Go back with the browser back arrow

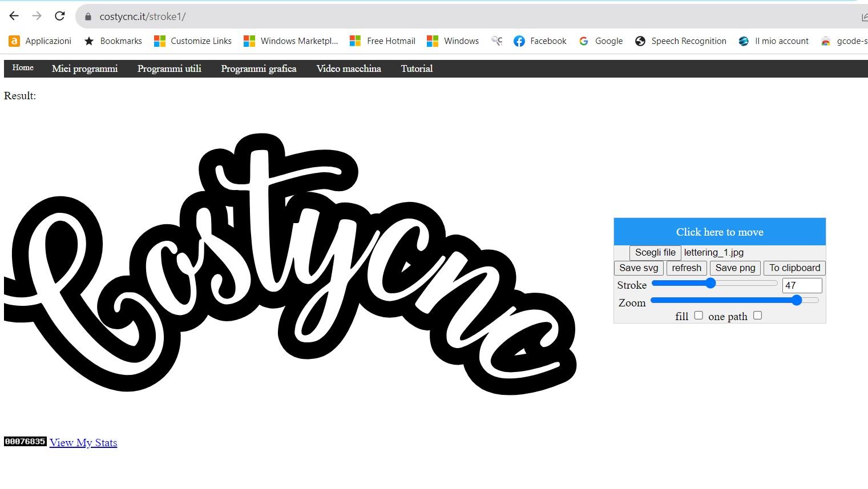14,16
